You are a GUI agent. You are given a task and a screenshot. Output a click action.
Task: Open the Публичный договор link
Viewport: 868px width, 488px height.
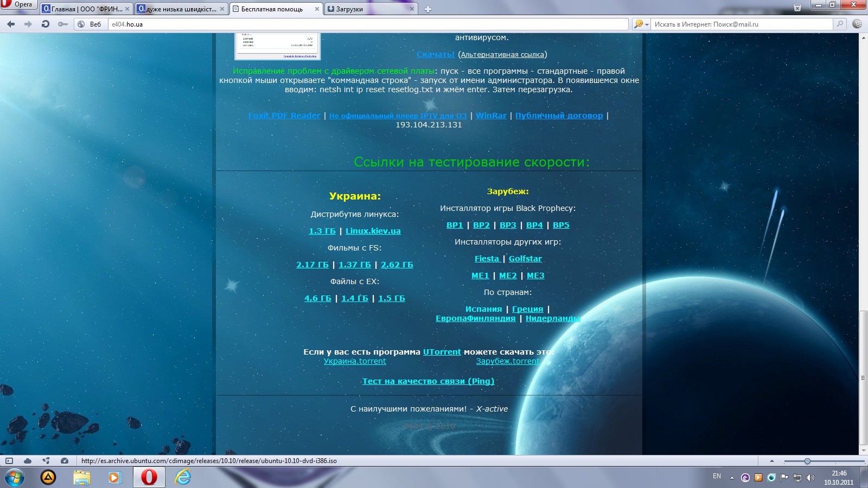(559, 115)
